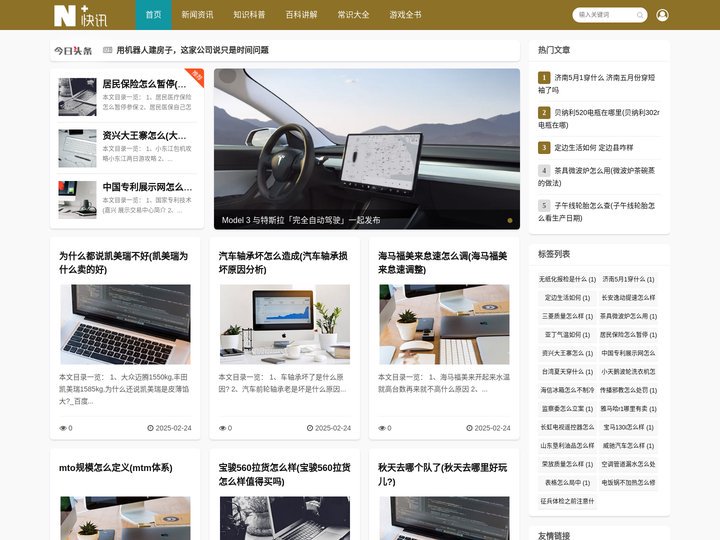Select tag 台湾夏天穿什么 (1)
The height and width of the screenshot is (540, 720).
567,371
